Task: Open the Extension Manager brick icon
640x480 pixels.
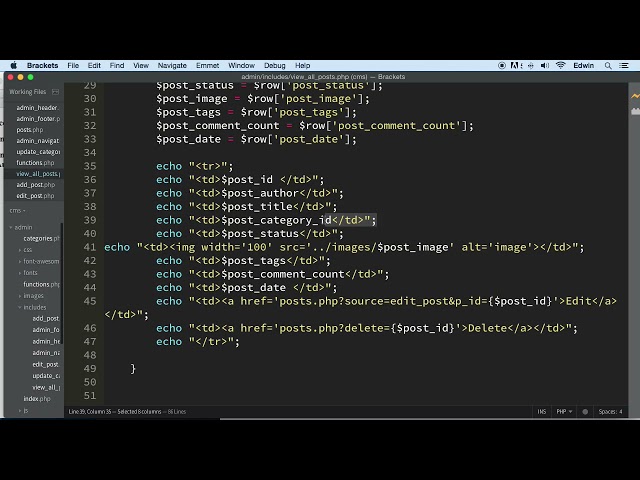Action: click(x=636, y=111)
